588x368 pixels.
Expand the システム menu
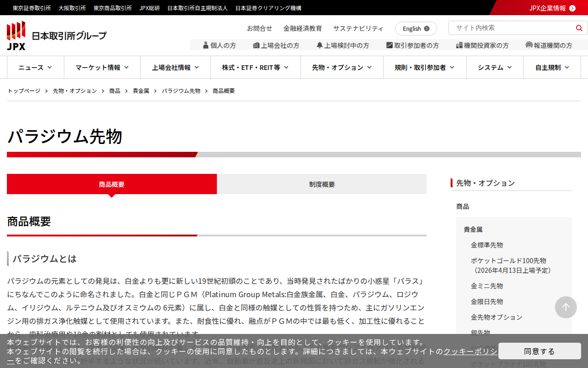(495, 67)
